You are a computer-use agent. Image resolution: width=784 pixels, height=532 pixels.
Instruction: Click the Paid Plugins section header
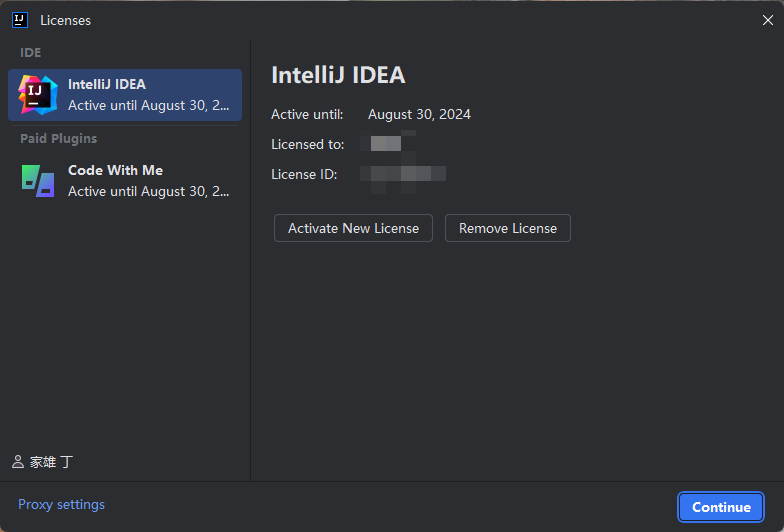pyautogui.click(x=58, y=138)
